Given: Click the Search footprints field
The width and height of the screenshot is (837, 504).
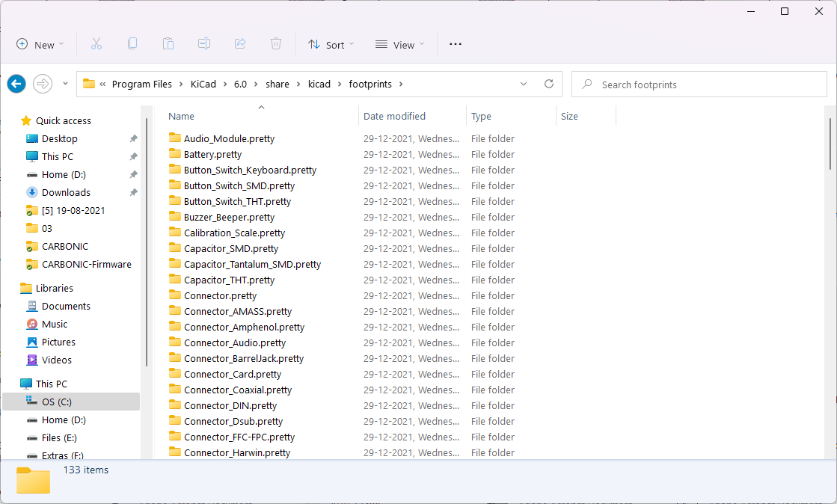Looking at the screenshot, I should click(x=699, y=84).
